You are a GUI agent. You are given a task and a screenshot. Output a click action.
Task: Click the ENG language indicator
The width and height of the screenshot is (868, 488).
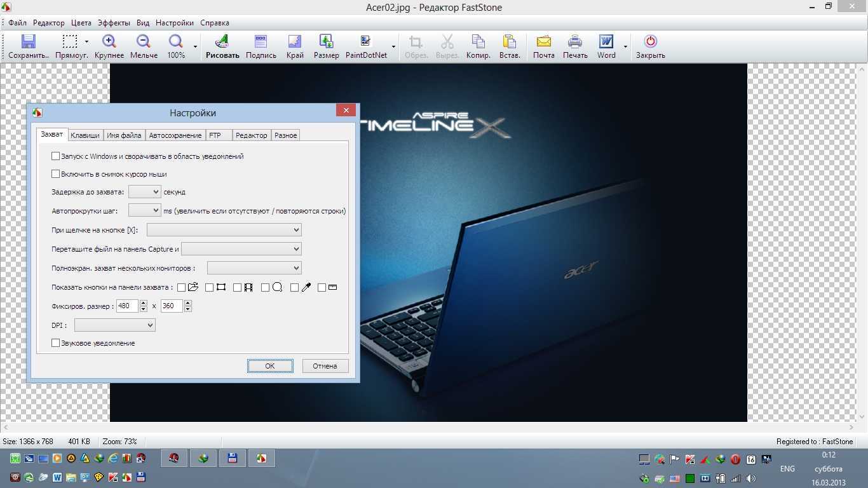coord(787,469)
